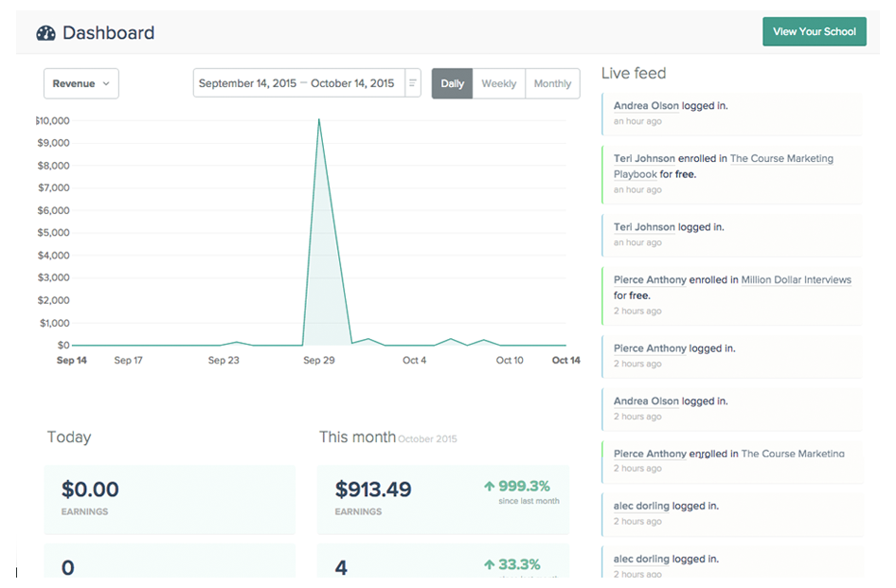Switch chart to Daily view
This screenshot has height=588, width=896.
point(452,83)
